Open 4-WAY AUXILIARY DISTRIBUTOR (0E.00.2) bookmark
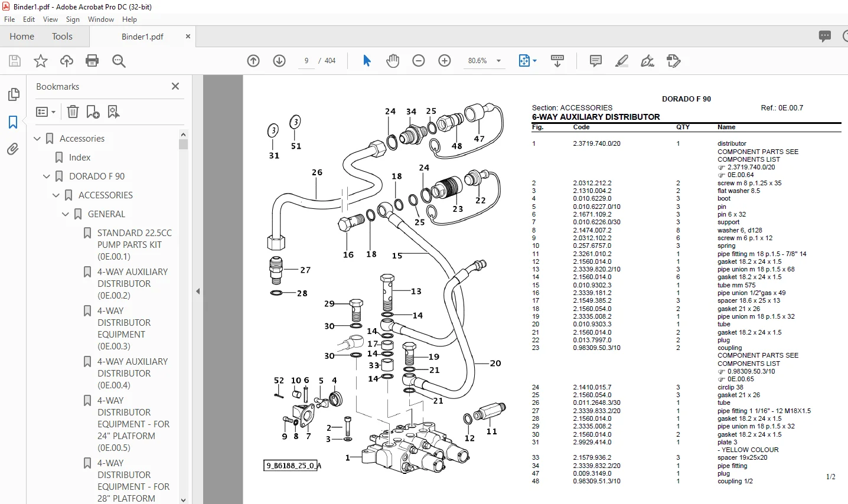This screenshot has width=848, height=504. pyautogui.click(x=133, y=284)
